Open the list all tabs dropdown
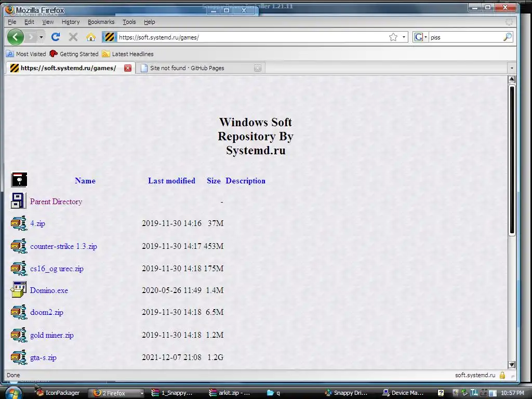Viewport: 532px width, 399px height. pyautogui.click(x=512, y=68)
